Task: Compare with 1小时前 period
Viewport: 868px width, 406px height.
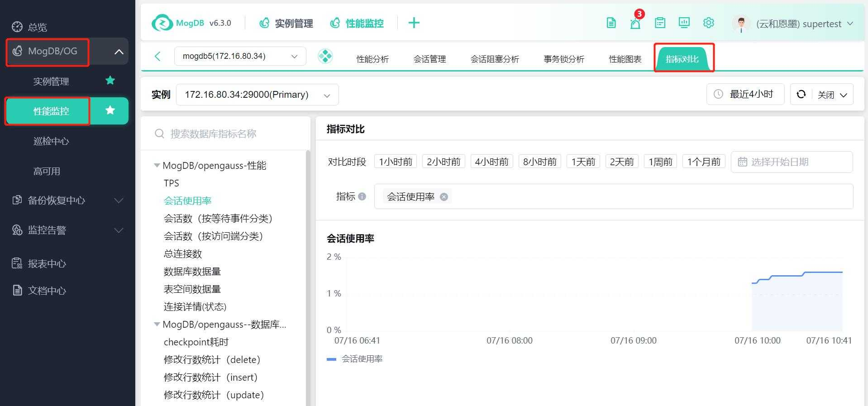Action: 396,162
